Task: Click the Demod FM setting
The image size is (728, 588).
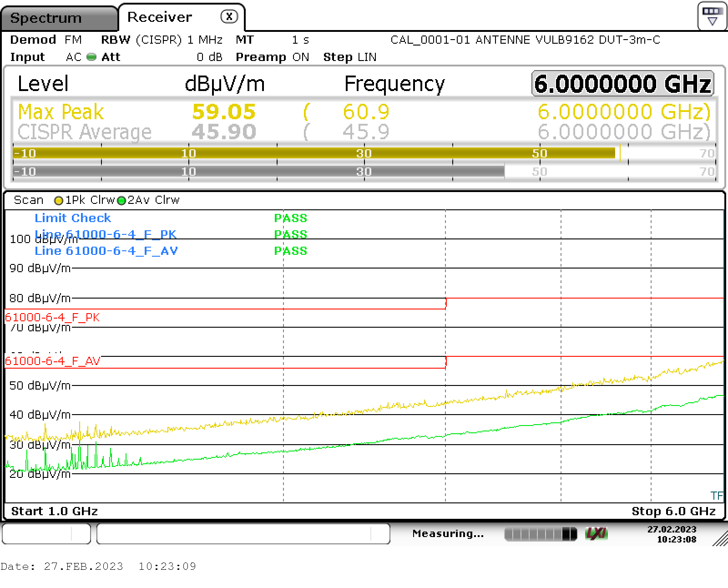Action: pos(46,40)
